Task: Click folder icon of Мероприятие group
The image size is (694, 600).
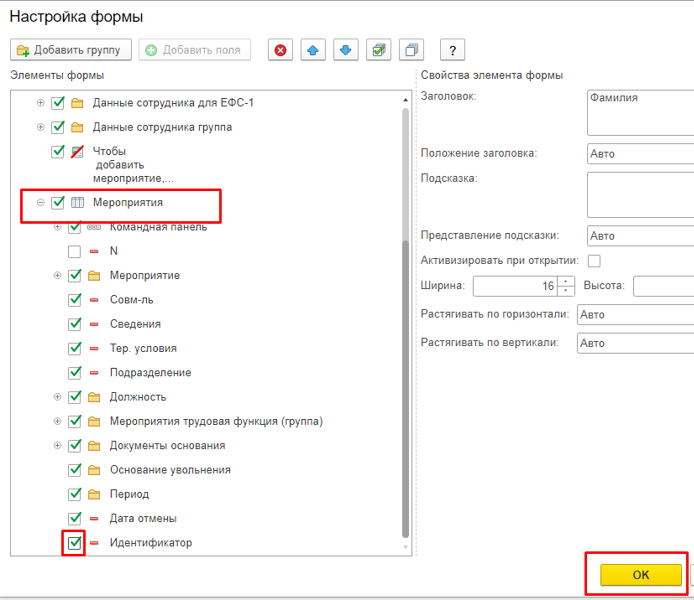Action: [94, 276]
